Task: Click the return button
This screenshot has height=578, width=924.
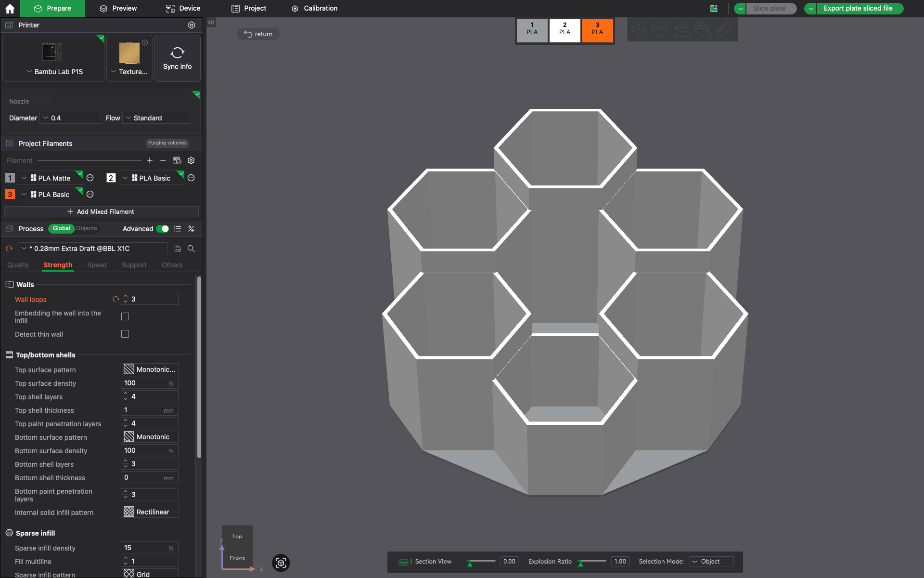Action: (258, 34)
